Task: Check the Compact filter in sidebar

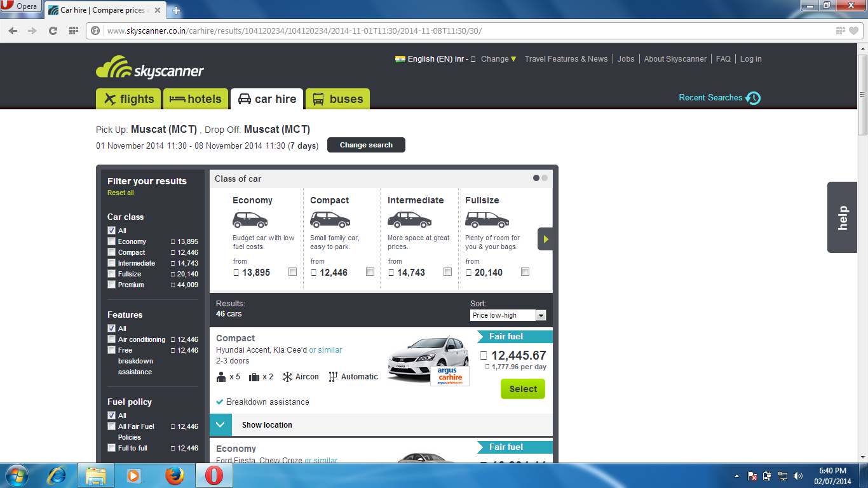Action: (x=112, y=252)
